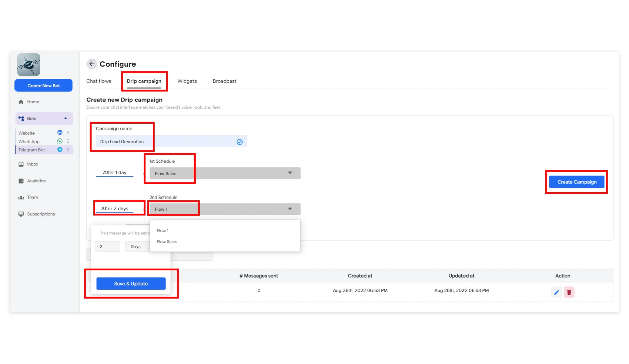Edit the campaign with the pencil icon

pyautogui.click(x=557, y=292)
